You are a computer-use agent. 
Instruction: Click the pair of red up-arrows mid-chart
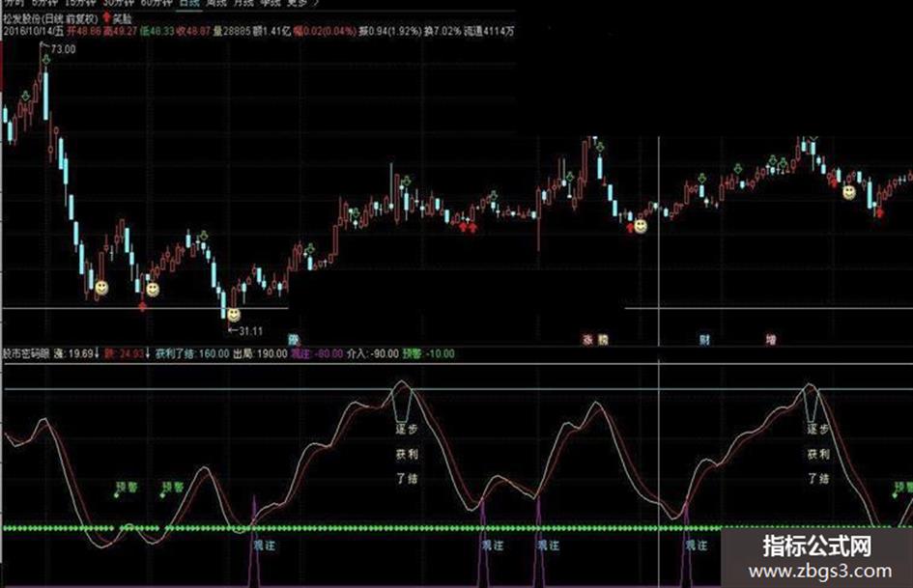point(469,227)
